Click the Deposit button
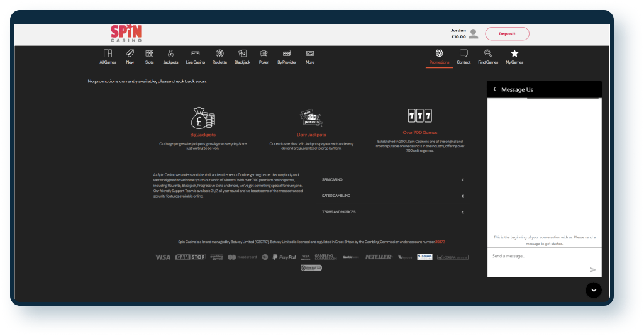 [x=508, y=34]
